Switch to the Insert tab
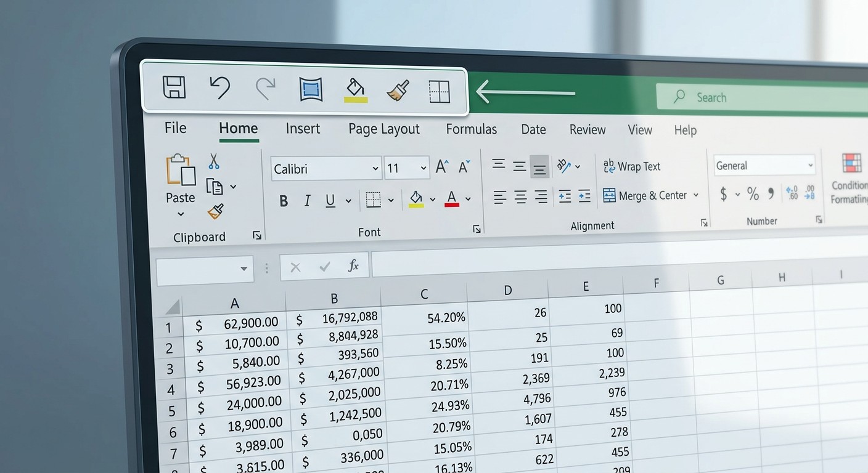The image size is (868, 473). 303,129
